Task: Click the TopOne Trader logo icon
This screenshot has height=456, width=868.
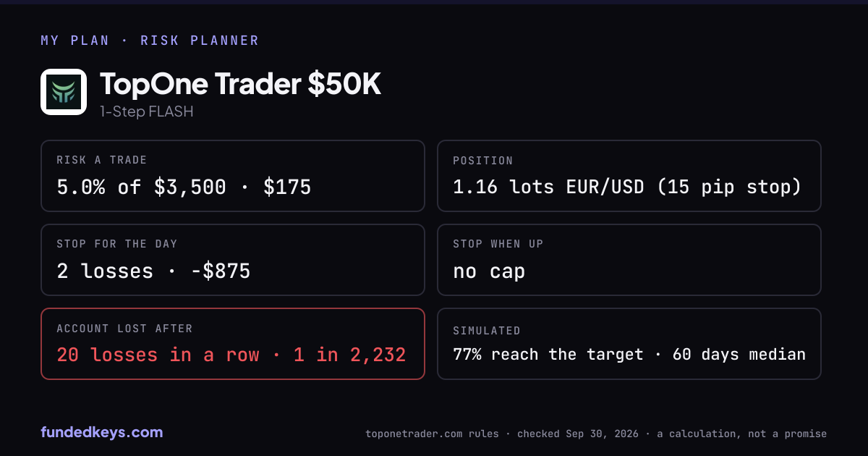Action: [x=64, y=92]
